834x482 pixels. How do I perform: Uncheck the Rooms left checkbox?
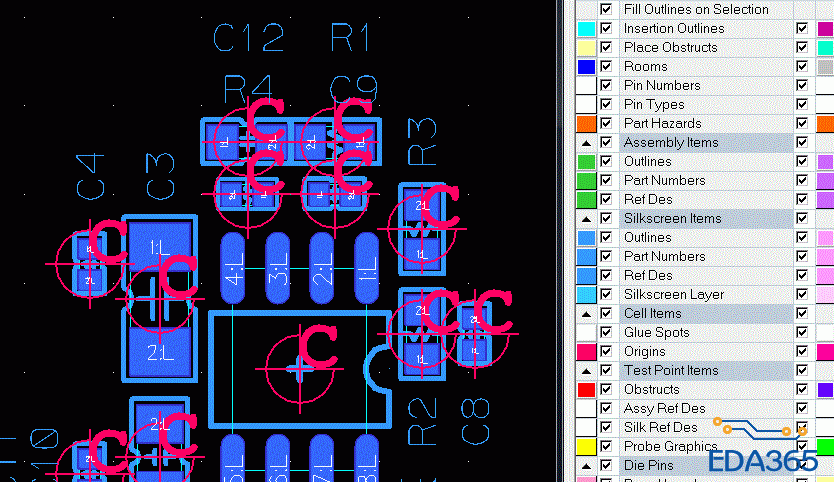606,67
